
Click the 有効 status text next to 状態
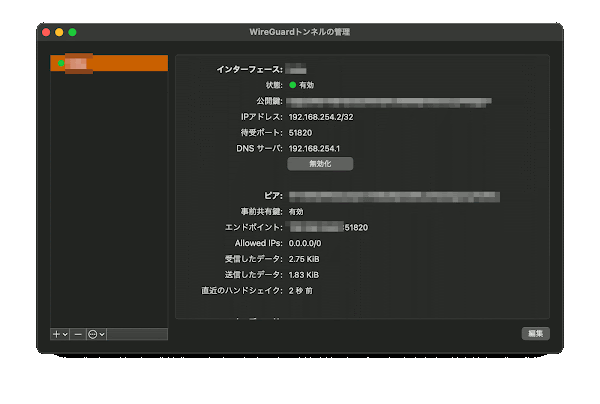click(307, 85)
